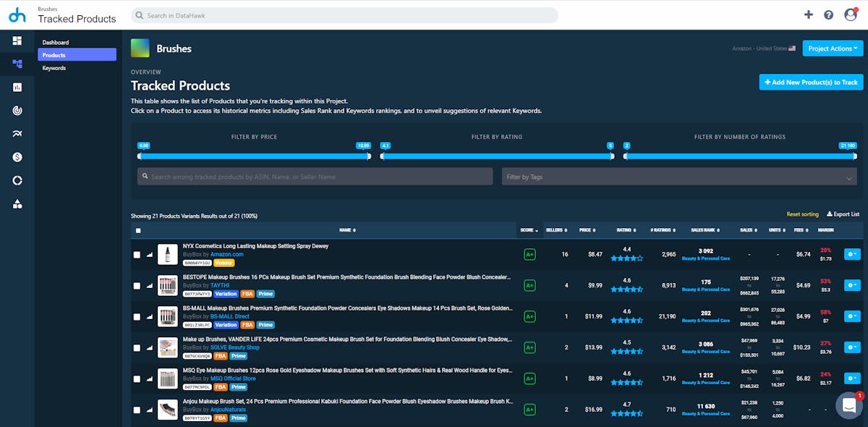Click the Filter by Rating minimum handle
The height and width of the screenshot is (427, 868).
pyautogui.click(x=382, y=156)
